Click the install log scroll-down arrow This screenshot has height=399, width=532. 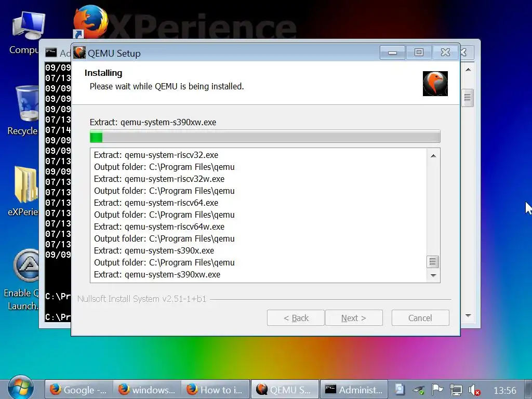coord(433,275)
